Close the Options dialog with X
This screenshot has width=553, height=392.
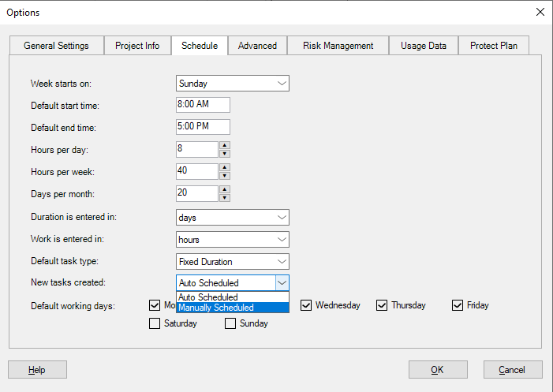click(x=540, y=12)
